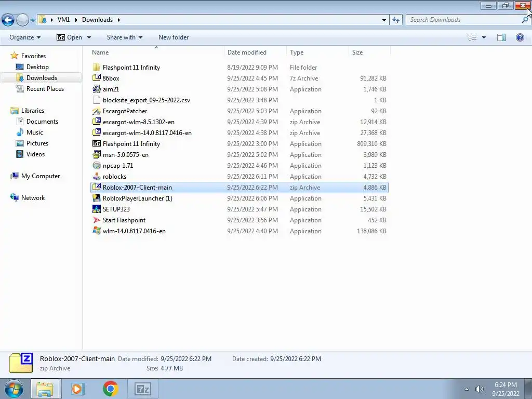Open the Help question mark button
Image resolution: width=532 pixels, height=399 pixels.
tap(520, 37)
